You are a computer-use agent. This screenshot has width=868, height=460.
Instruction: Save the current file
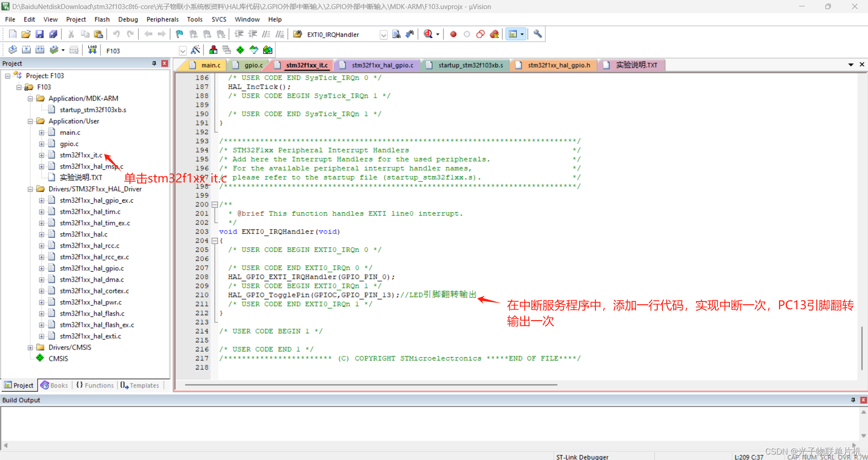[40, 34]
